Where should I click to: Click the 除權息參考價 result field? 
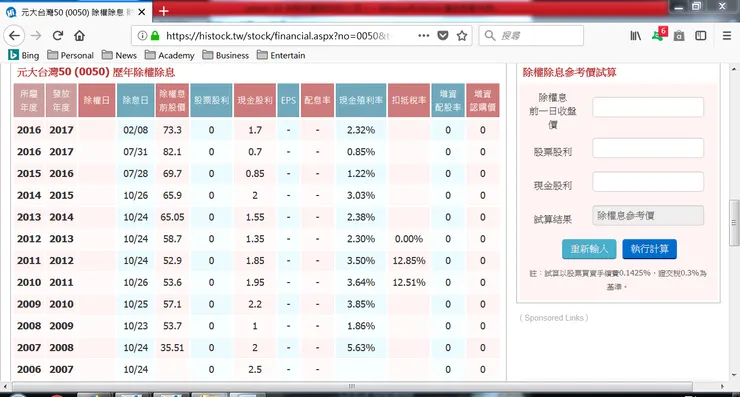tap(648, 216)
